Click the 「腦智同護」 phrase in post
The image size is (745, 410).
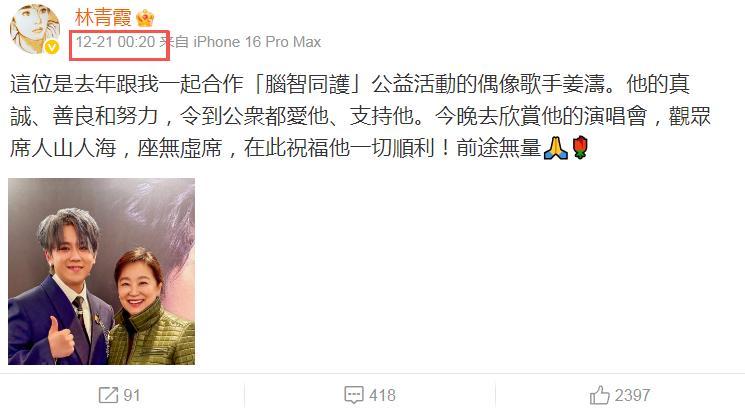307,84
